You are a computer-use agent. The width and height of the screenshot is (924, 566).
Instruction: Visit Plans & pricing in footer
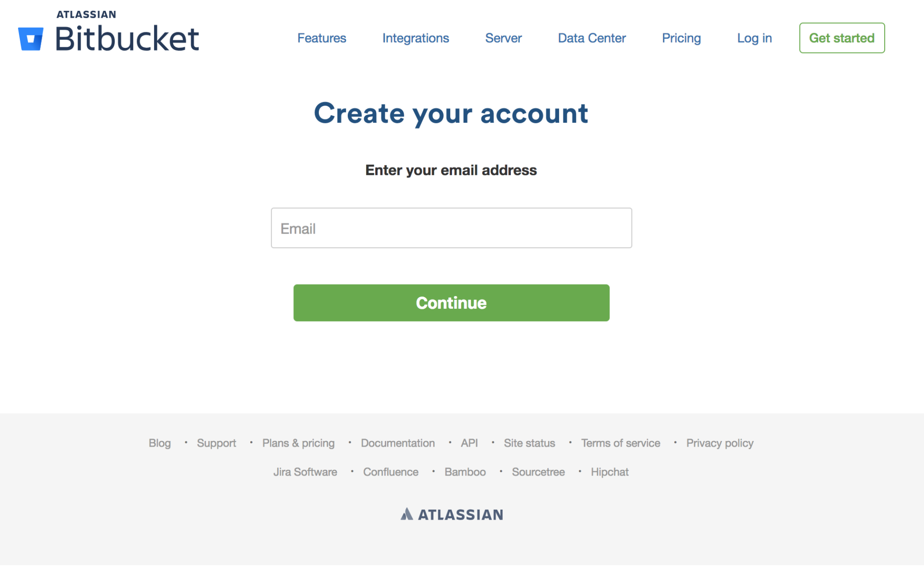[299, 443]
